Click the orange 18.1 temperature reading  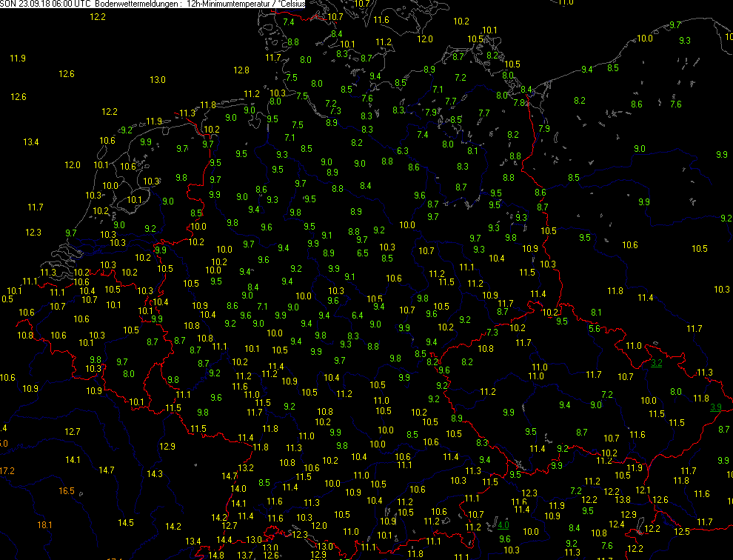45,524
